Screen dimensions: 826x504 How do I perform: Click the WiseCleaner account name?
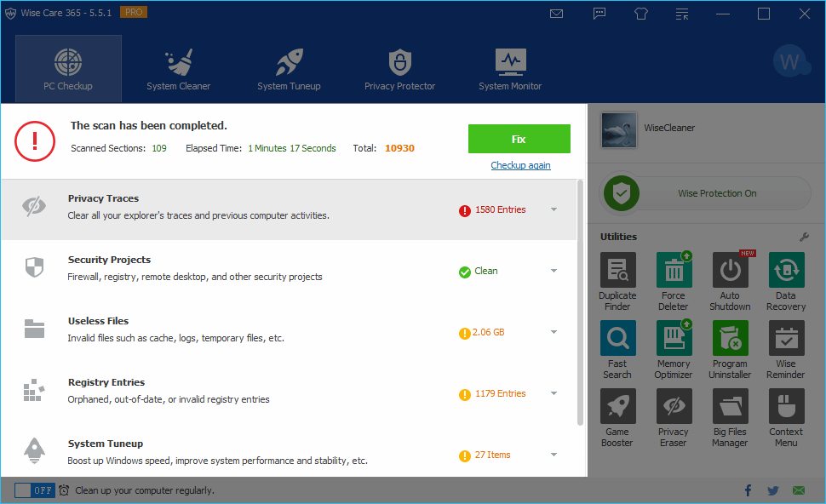[669, 128]
